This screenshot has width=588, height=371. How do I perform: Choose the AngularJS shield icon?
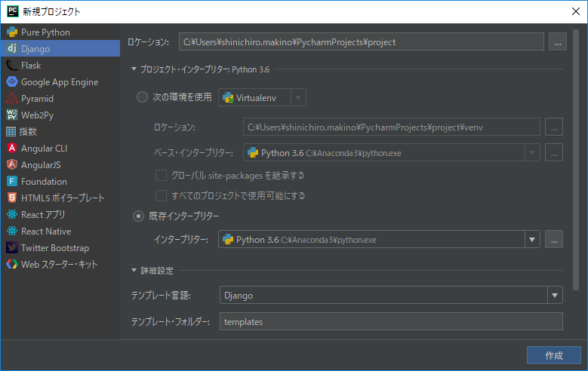coord(12,164)
